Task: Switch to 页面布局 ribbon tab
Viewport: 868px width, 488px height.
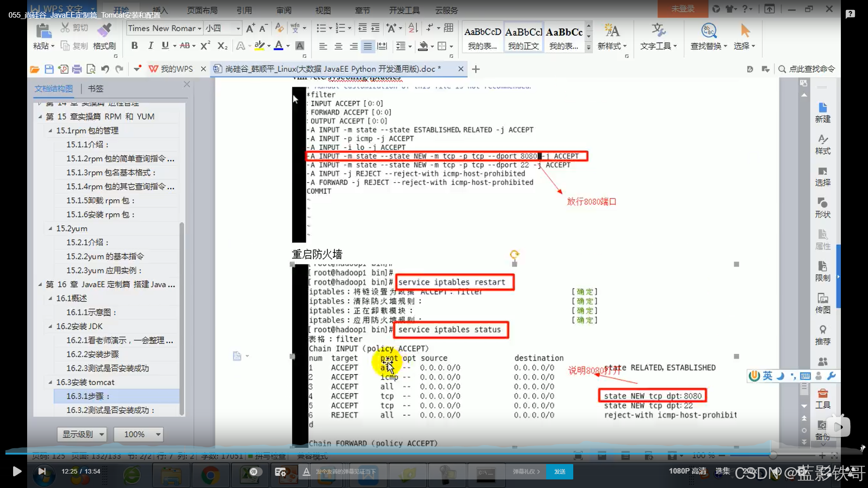Action: [202, 10]
